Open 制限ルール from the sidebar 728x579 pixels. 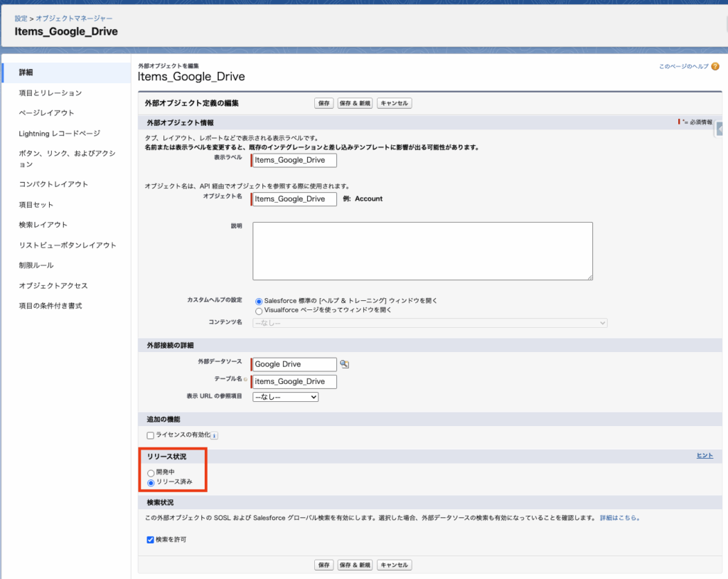click(36, 265)
